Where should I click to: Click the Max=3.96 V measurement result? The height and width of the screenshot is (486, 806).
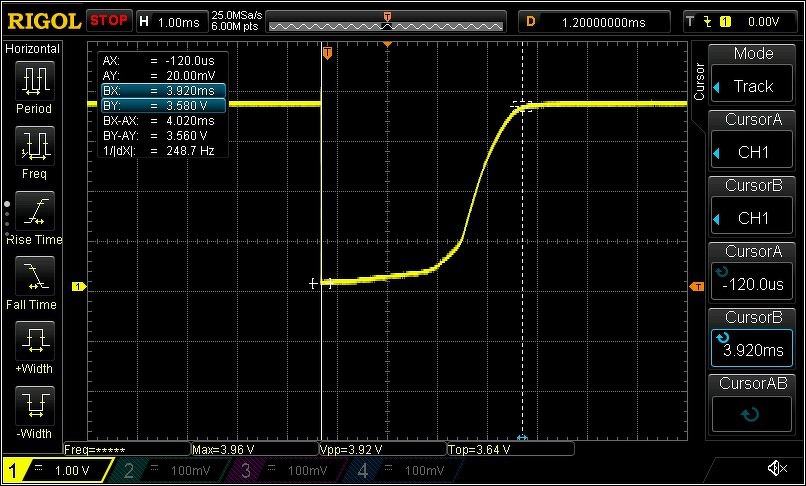(x=254, y=449)
